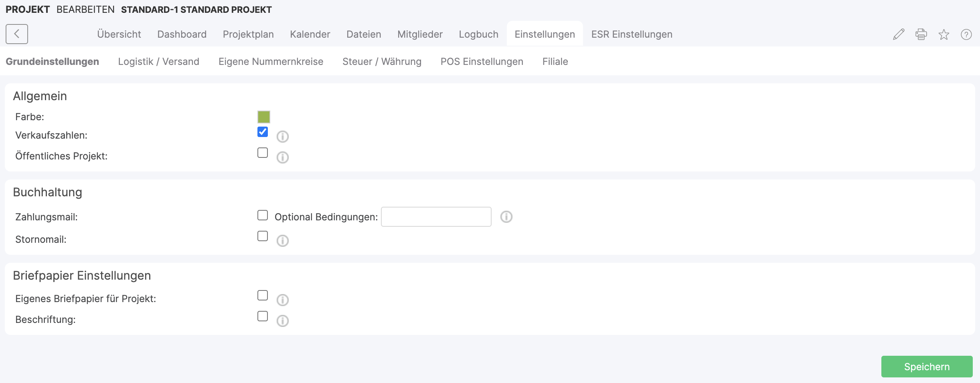Open the ESR Einstellungen tab
This screenshot has height=383, width=980.
(x=632, y=34)
